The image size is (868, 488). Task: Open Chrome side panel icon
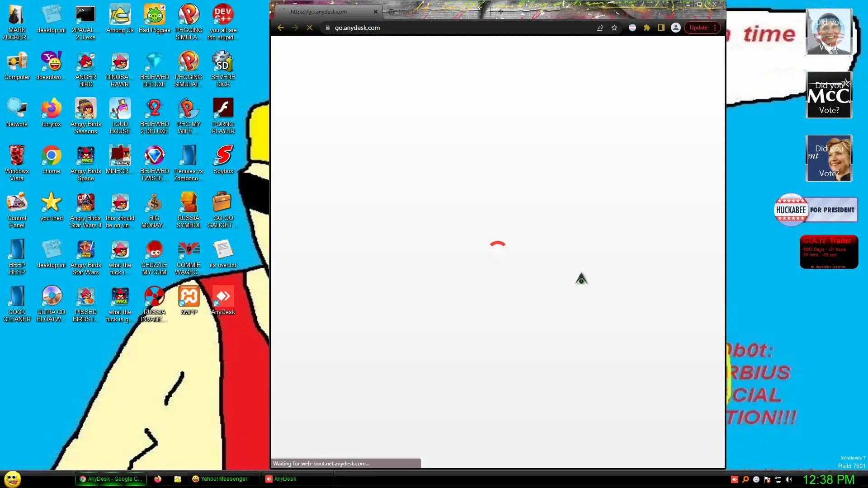661,28
